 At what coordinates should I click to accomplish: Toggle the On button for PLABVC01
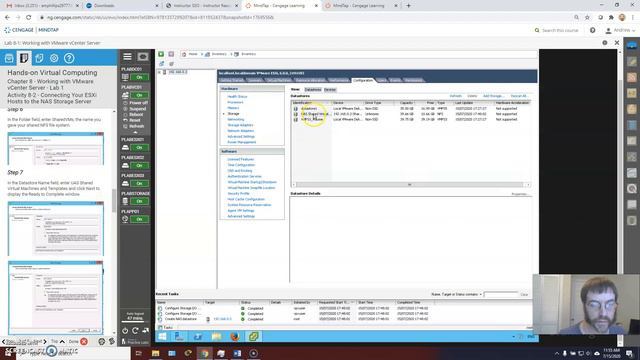click(139, 95)
